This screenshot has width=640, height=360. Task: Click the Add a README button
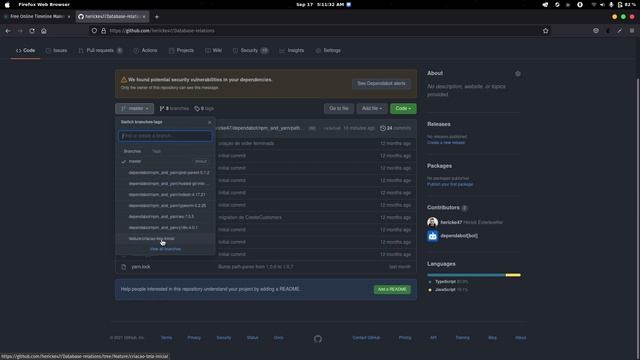[x=392, y=289]
